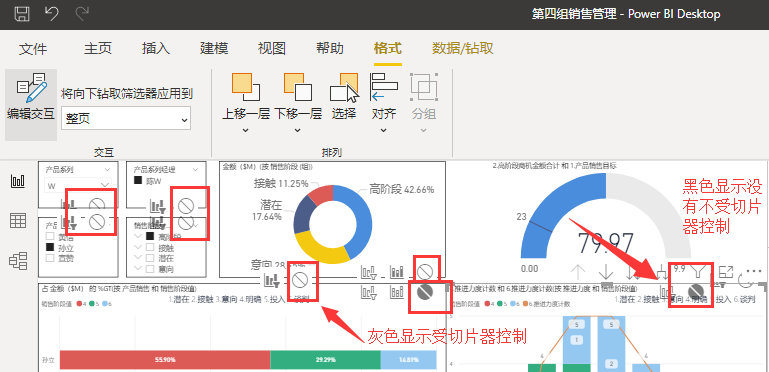This screenshot has height=372, width=769.
Task: Open the 整页 drill filter dropdown
Action: [126, 119]
